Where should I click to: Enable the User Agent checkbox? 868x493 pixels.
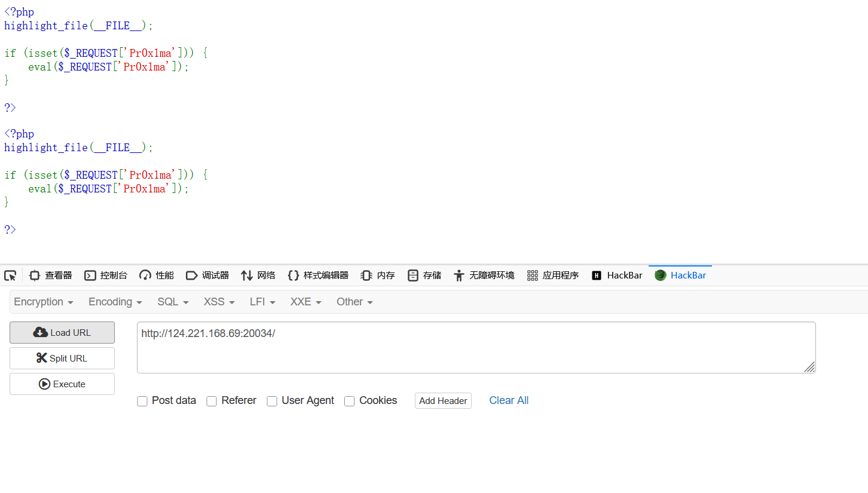click(x=272, y=401)
